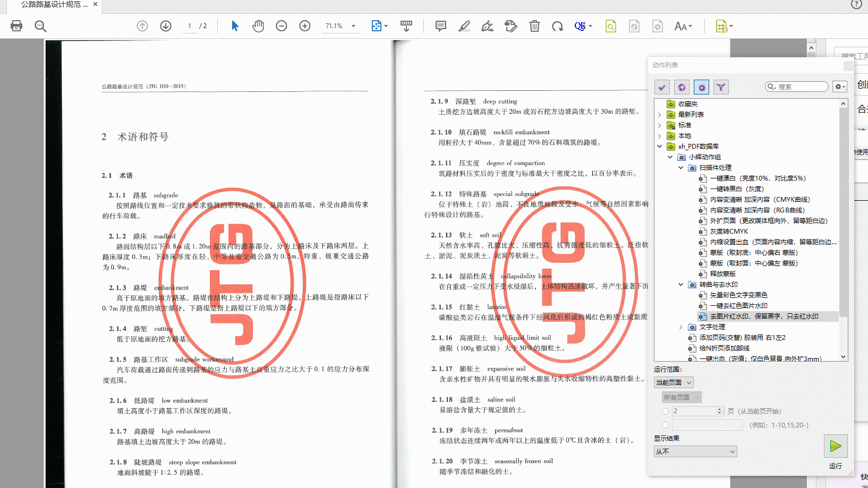This screenshot has height=488, width=868.
Task: Expand the 最新列表 folder
Action: coord(660,115)
